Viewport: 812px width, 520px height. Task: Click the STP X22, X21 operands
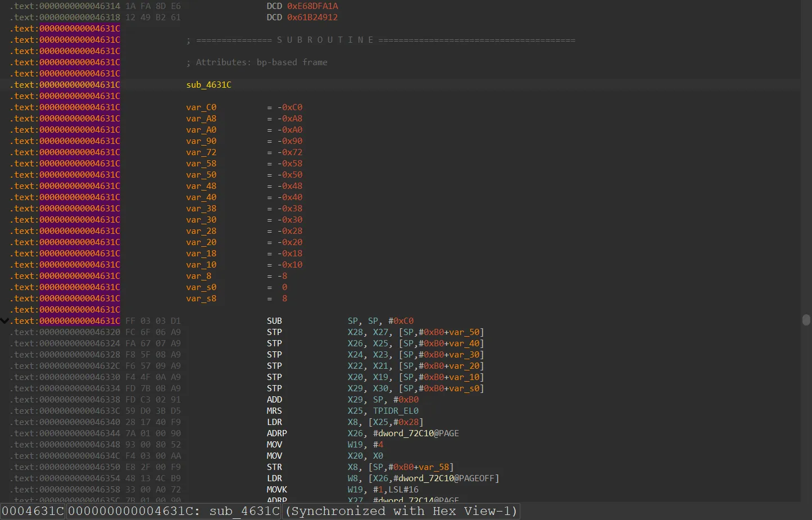[x=415, y=366]
